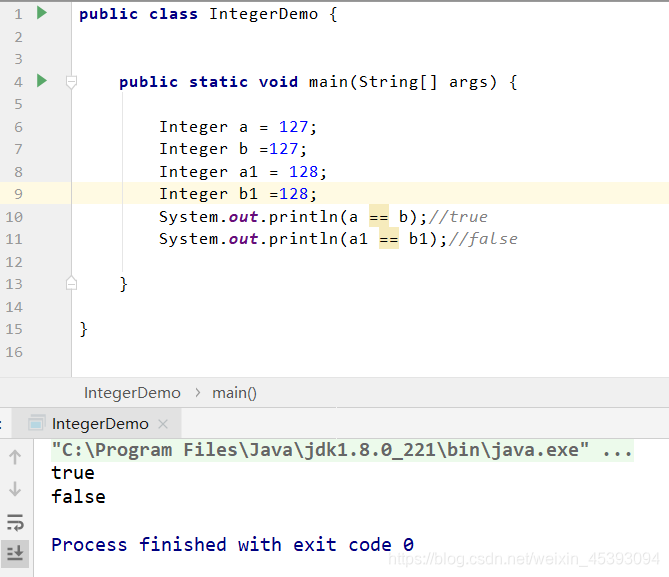Select the IntegerDemo run tab
This screenshot has width=669, height=577.
96,424
